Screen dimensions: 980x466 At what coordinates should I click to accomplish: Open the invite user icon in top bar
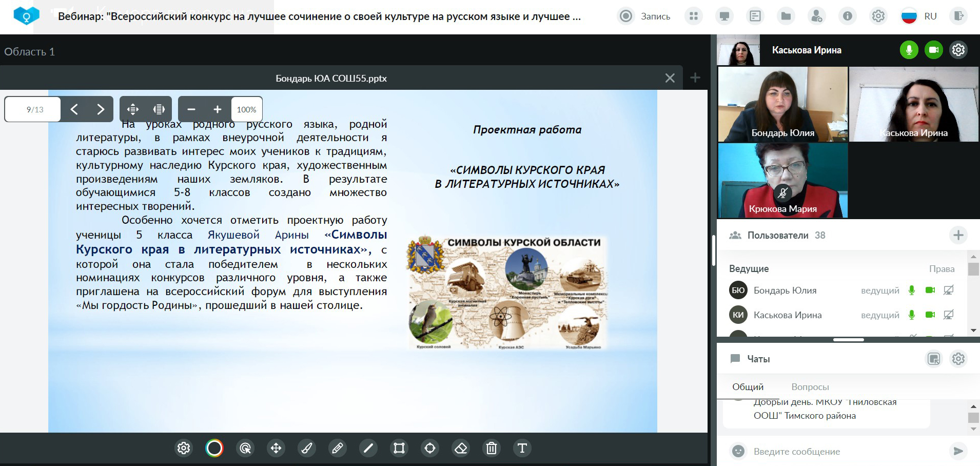click(x=816, y=16)
